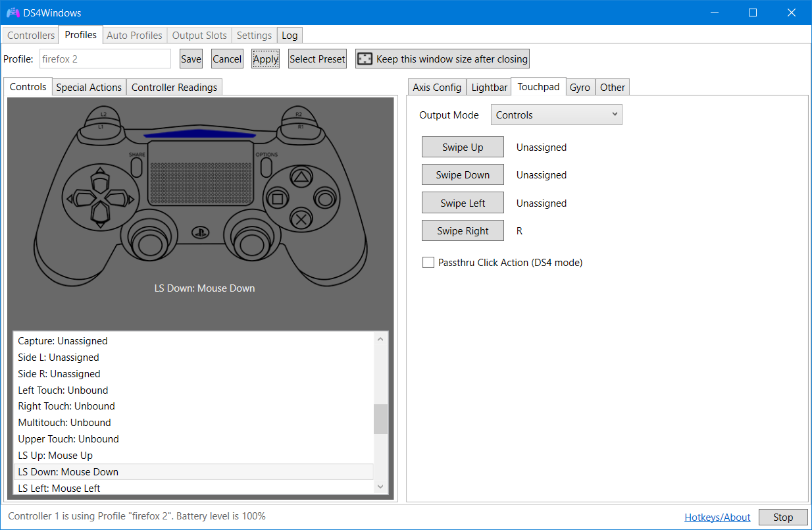Viewport: 812px width, 530px height.
Task: Click the PS logo button on controller
Action: point(201,233)
